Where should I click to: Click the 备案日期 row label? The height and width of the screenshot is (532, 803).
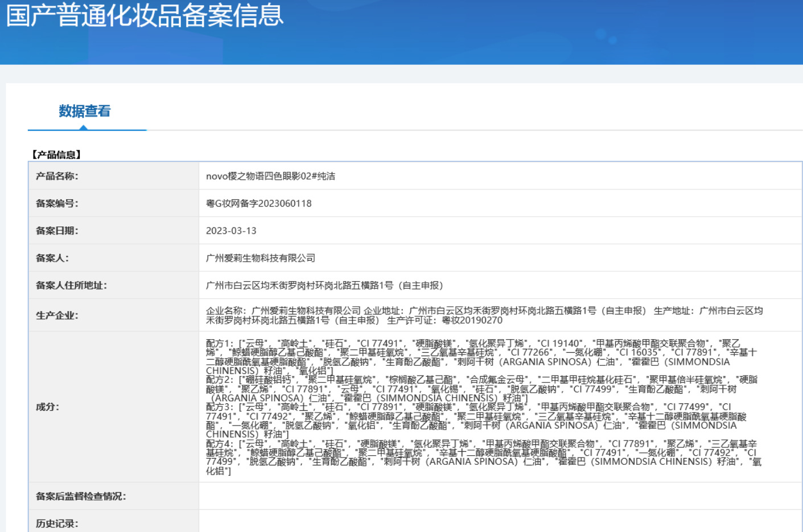[57, 231]
